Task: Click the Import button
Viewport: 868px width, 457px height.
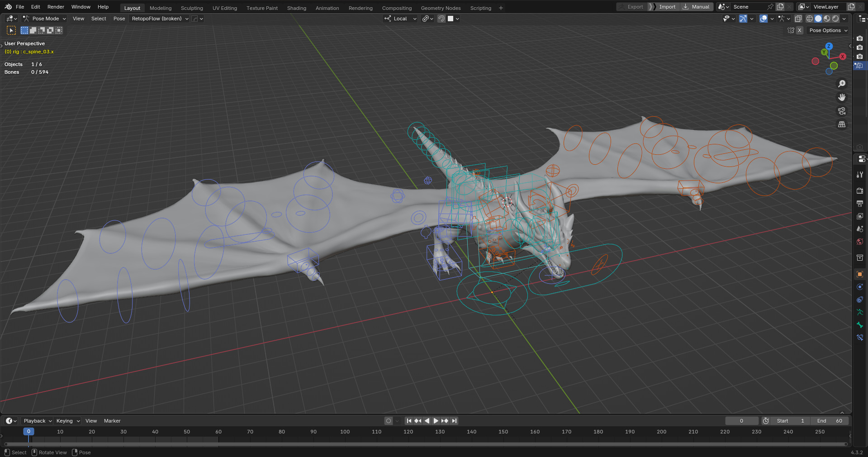Action: (664, 7)
